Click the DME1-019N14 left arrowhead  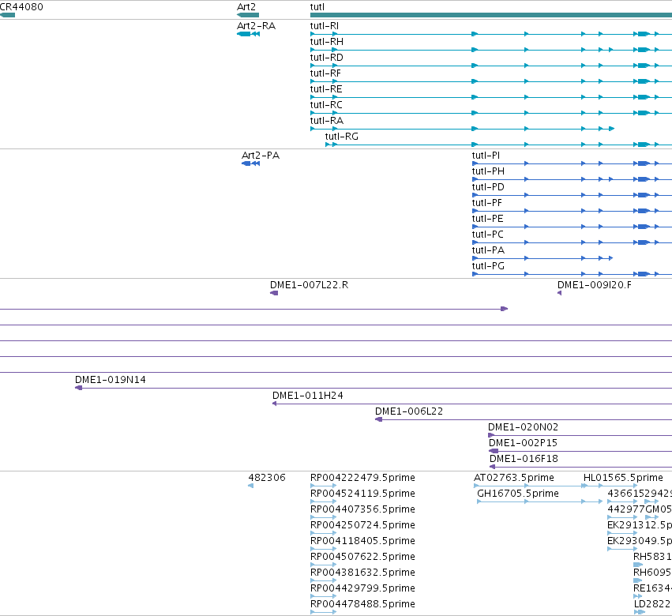pyautogui.click(x=78, y=388)
